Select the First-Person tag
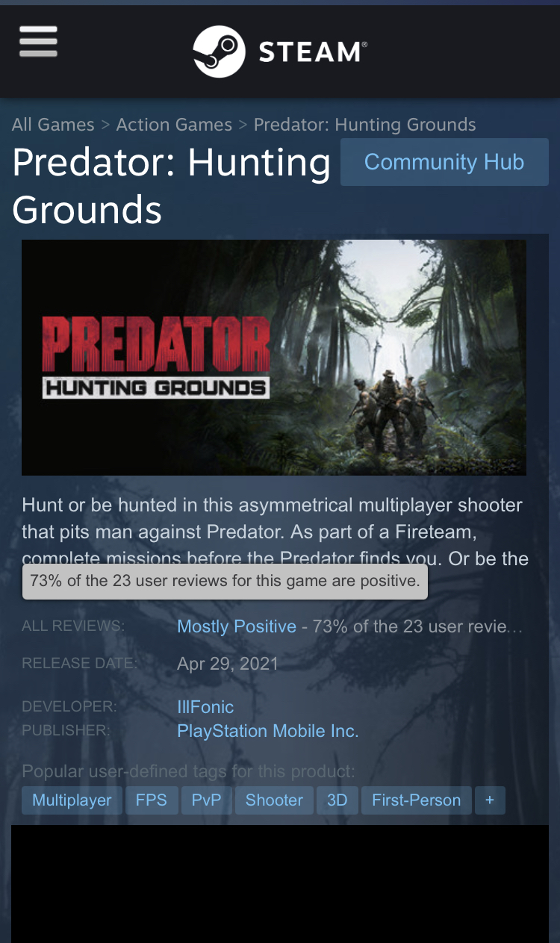Viewport: 560px width, 943px height. coord(417,800)
